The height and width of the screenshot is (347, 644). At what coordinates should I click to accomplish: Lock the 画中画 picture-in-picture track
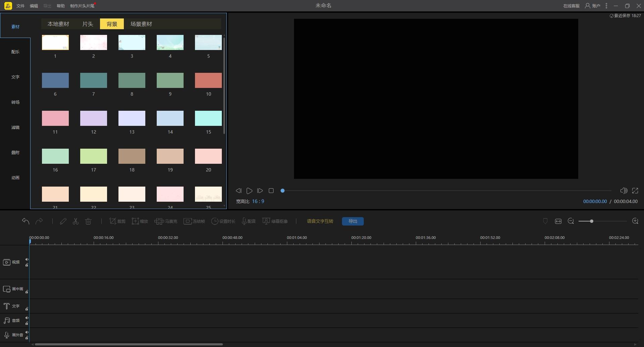(x=27, y=292)
